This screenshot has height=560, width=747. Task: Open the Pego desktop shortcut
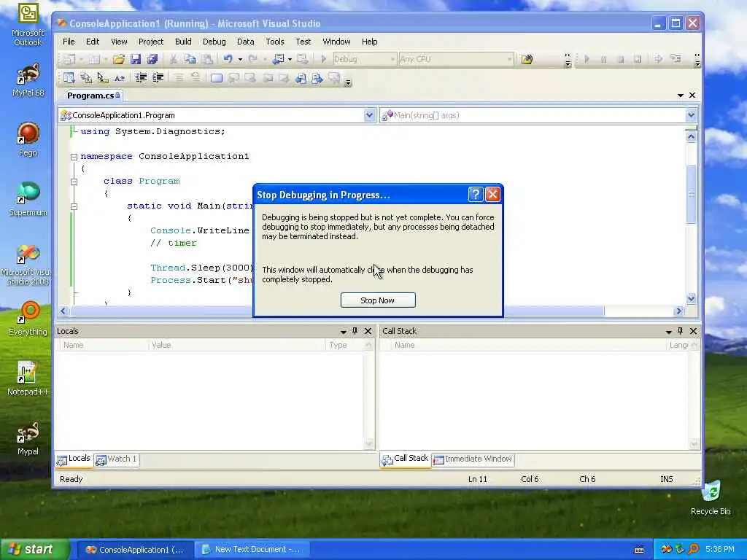[28, 139]
